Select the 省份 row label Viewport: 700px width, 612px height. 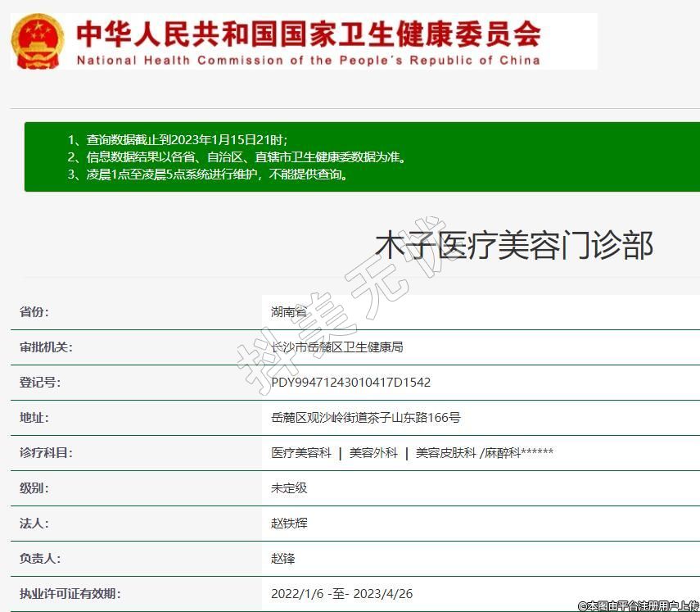point(34,312)
